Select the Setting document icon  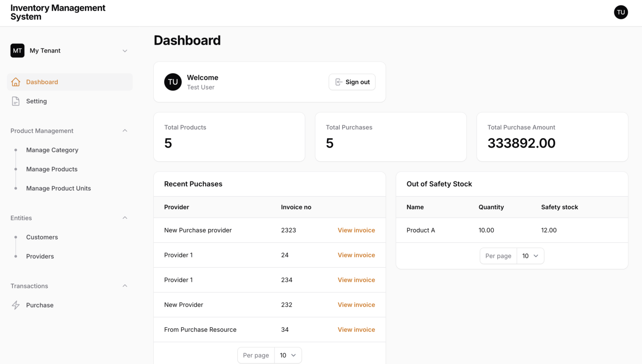(x=15, y=101)
